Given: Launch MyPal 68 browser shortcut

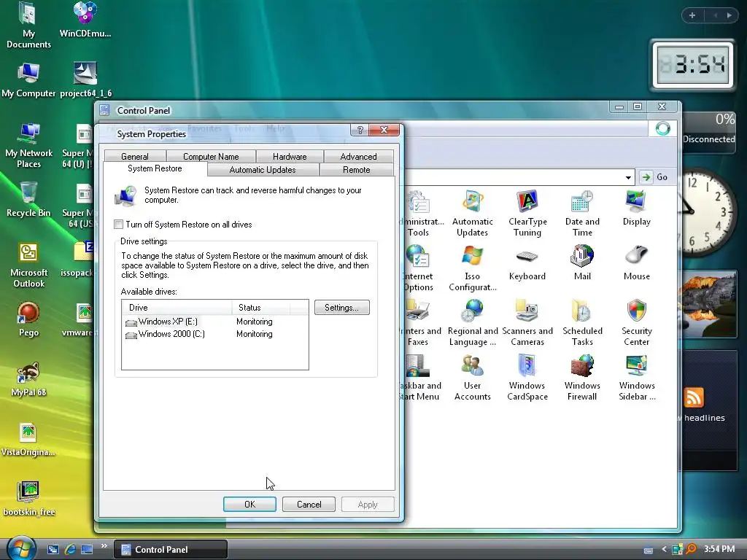Looking at the screenshot, I should 28,379.
